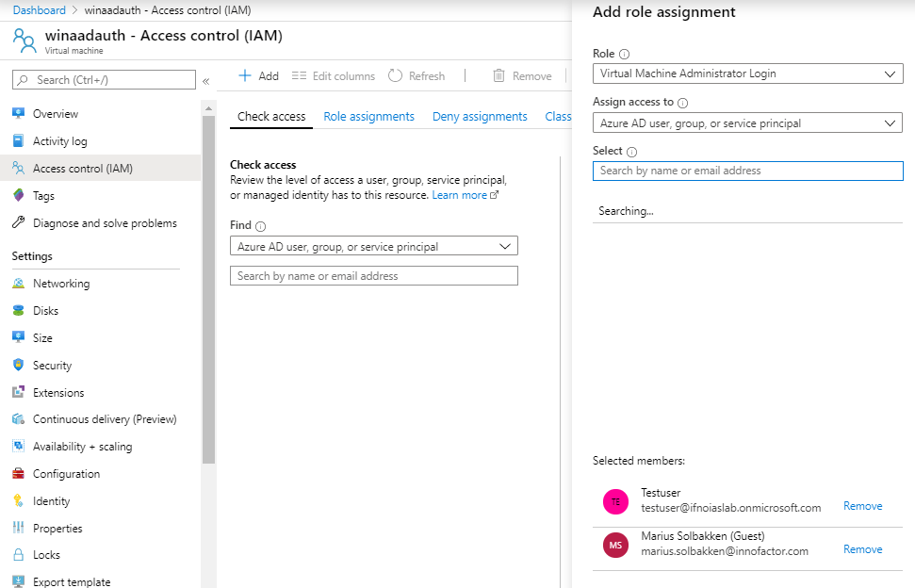Open the Disks settings icon

[x=18, y=311]
